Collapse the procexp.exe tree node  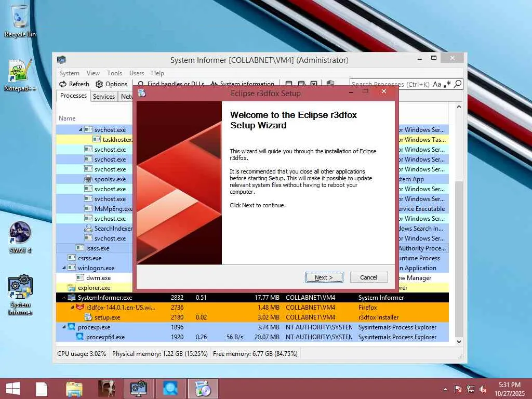(x=64, y=327)
